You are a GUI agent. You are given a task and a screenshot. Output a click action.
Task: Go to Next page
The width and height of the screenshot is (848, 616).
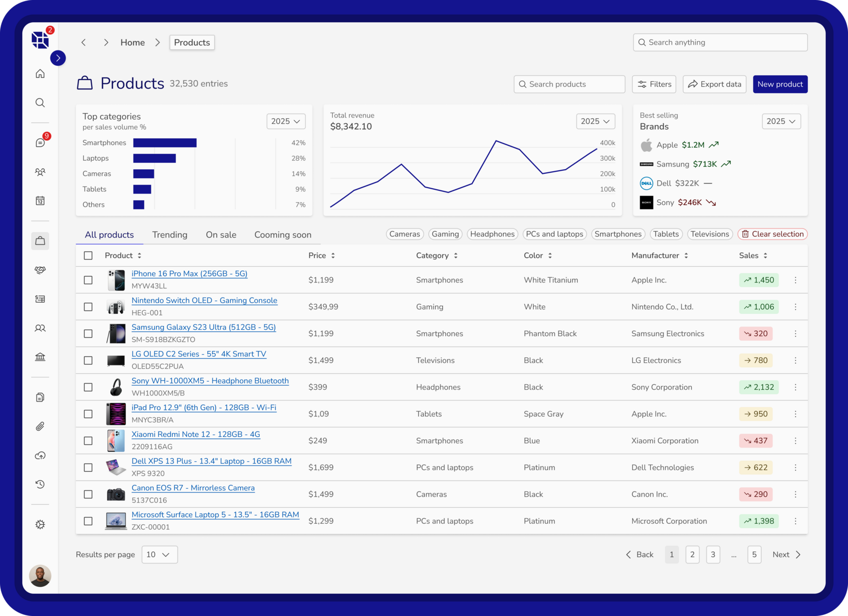(x=787, y=555)
